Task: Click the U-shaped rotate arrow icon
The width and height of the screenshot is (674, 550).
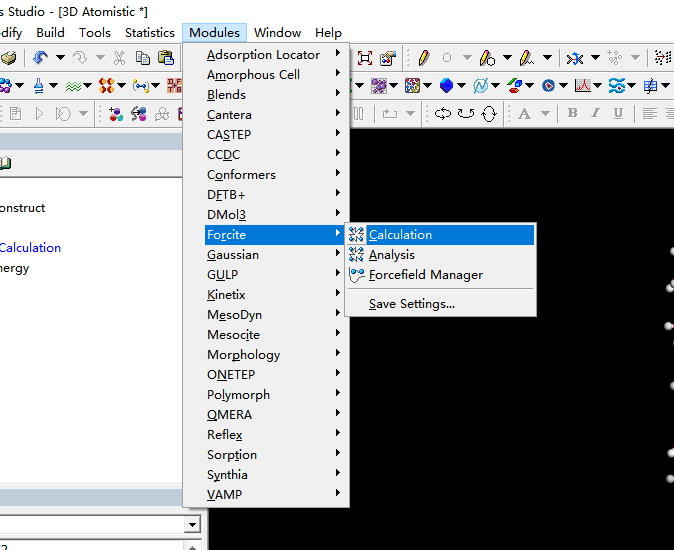Action: [x=466, y=114]
